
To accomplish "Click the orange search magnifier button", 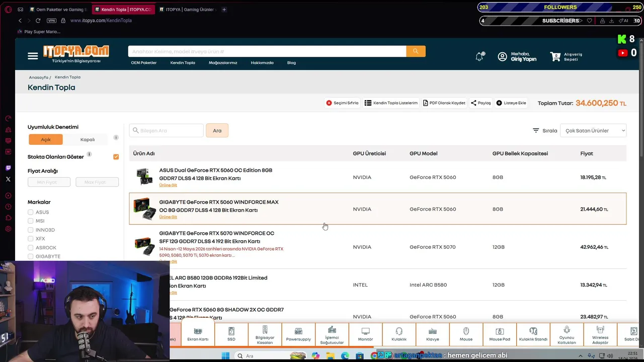I will click(416, 51).
